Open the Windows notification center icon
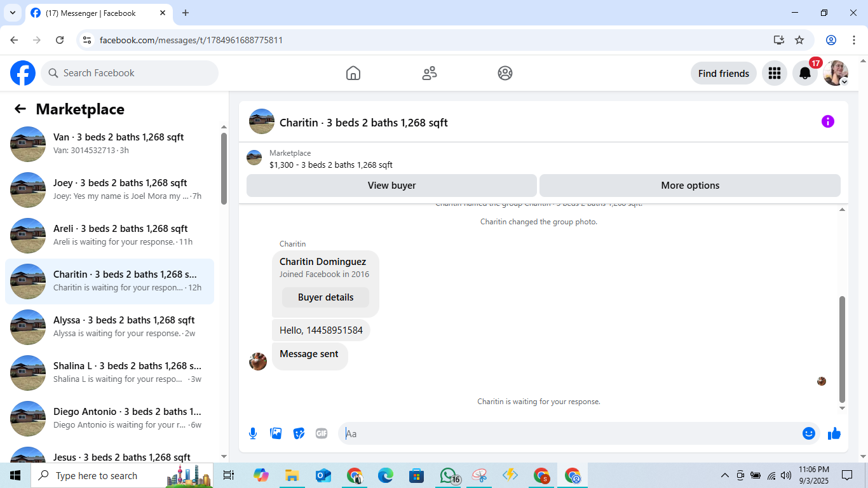This screenshot has width=868, height=488. (x=847, y=475)
